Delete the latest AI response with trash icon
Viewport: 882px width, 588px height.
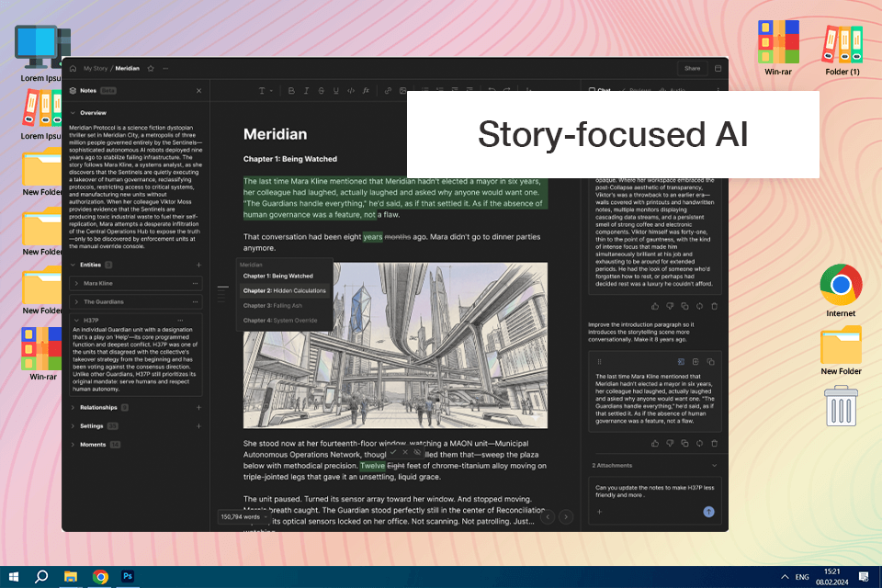pos(715,444)
